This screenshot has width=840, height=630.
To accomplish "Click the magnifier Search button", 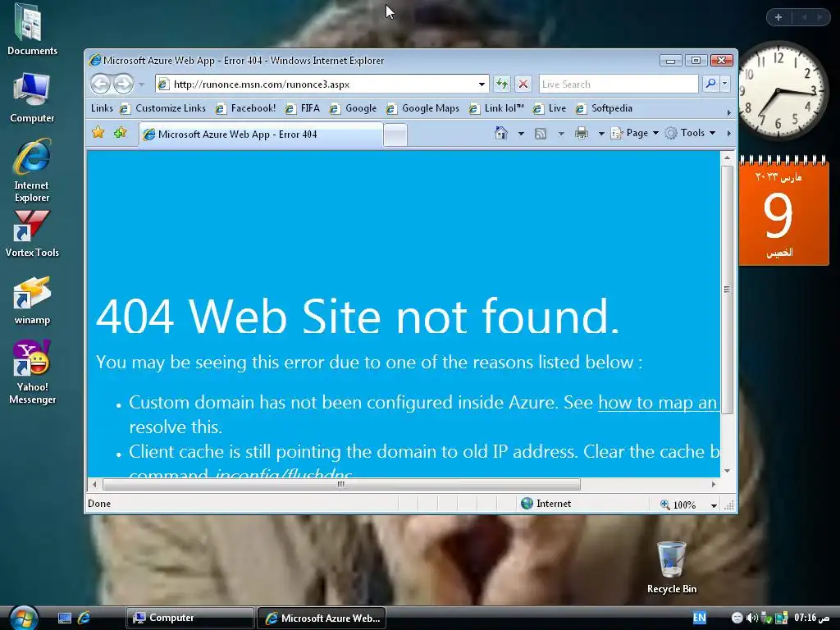I will pos(710,84).
